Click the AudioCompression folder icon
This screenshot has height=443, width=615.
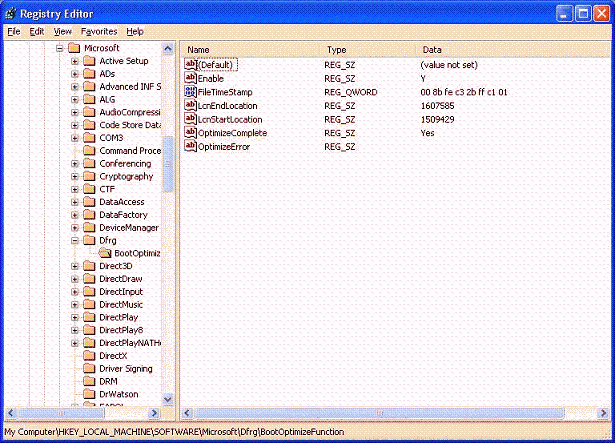89,112
